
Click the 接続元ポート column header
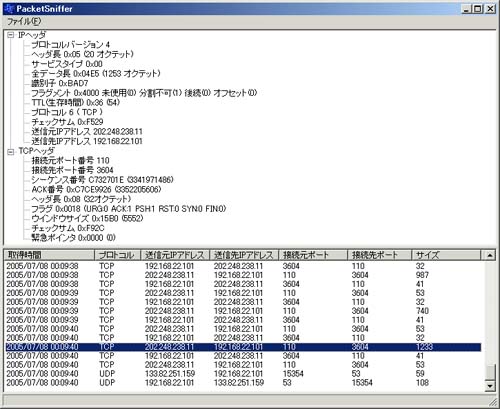(x=313, y=255)
